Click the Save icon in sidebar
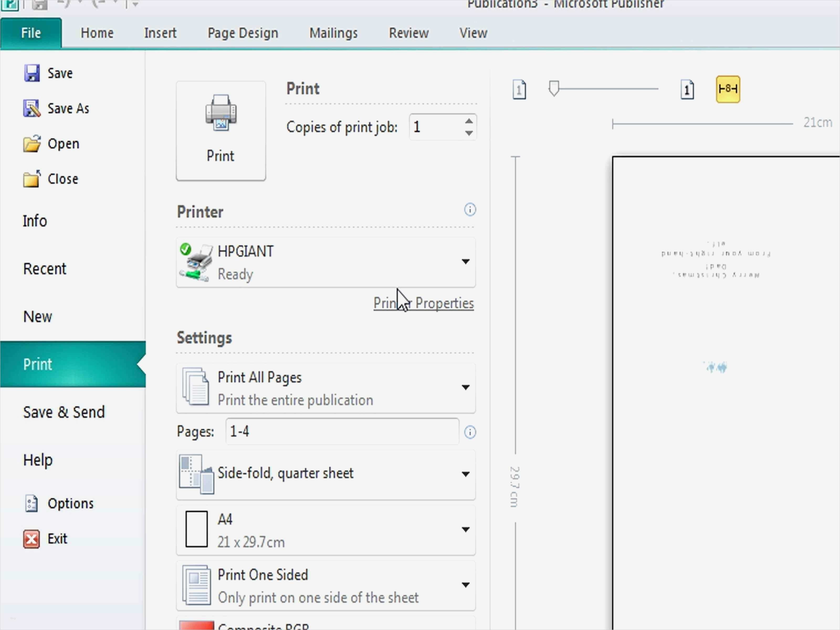This screenshot has height=630, width=840. (32, 73)
